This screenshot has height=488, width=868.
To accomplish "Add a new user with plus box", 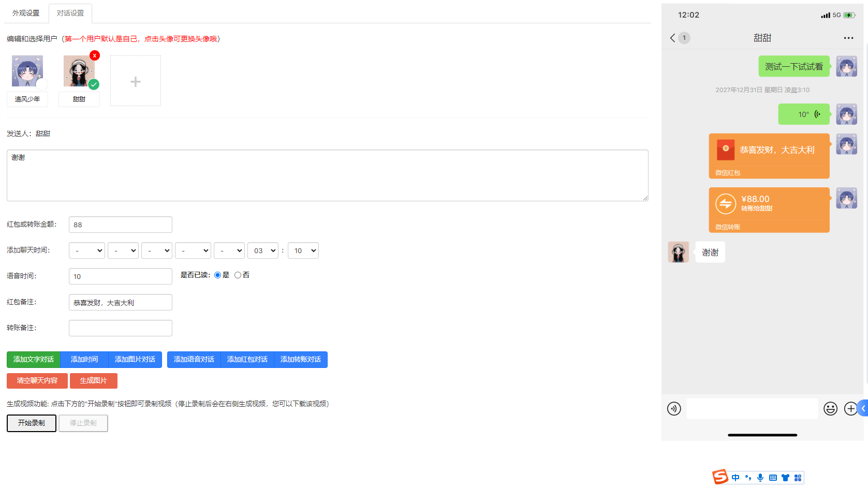I will click(x=136, y=81).
